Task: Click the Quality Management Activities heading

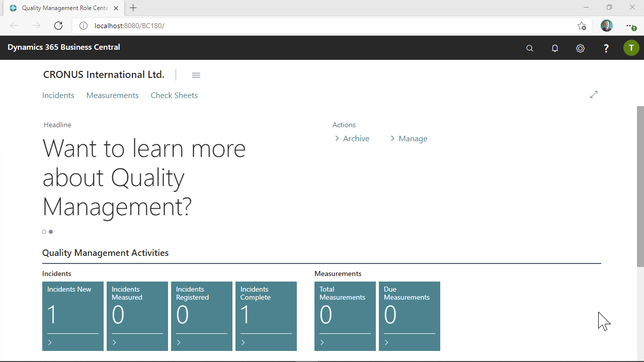Action: 105,253
